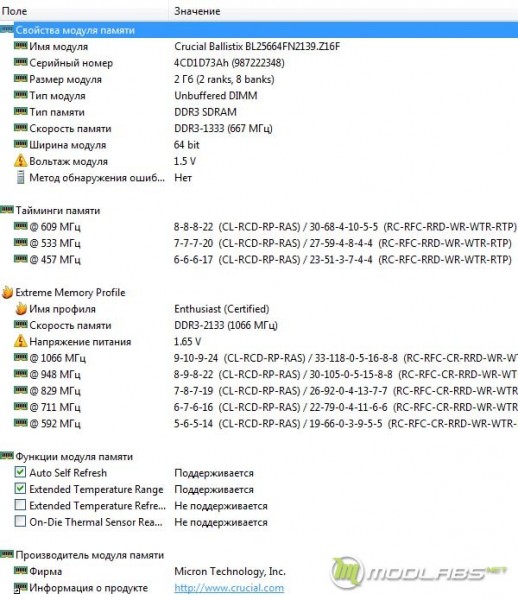Open the http://www.crucial.com link
Screen dimensions: 518x600
229,588
